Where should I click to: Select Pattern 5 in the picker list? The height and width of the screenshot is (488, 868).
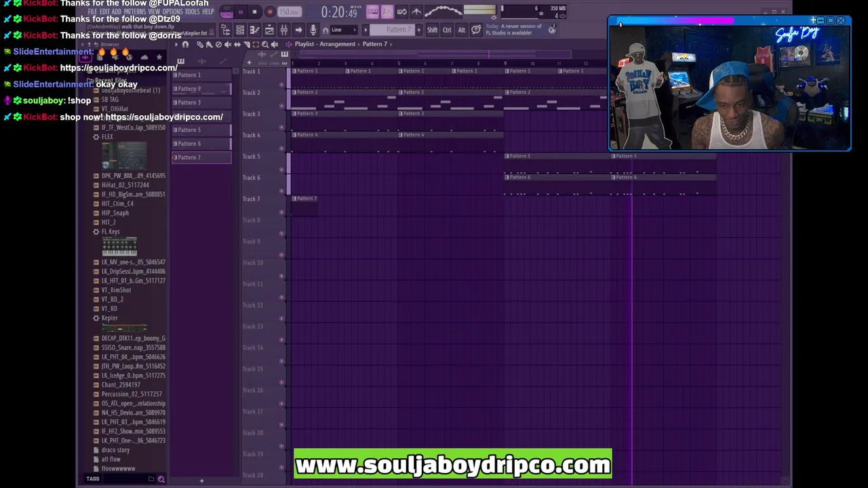point(201,130)
